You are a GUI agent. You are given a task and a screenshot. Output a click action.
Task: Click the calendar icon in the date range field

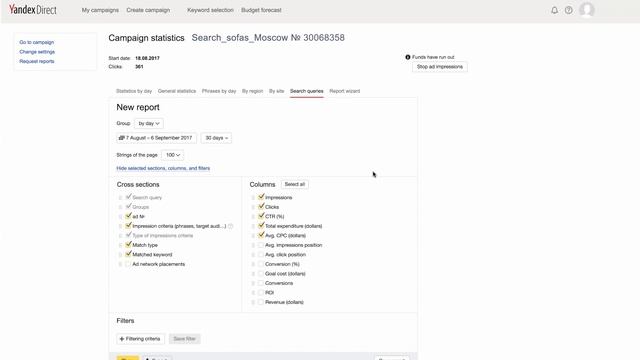point(121,138)
